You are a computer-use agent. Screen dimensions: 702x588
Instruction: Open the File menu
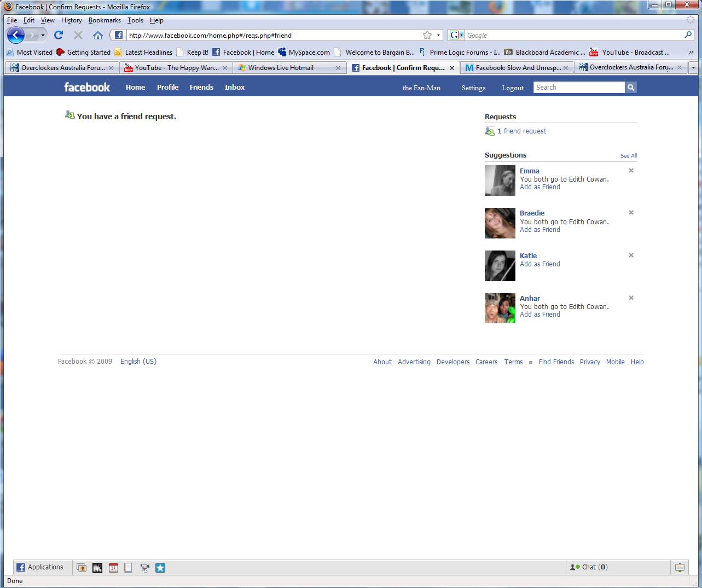[x=12, y=20]
